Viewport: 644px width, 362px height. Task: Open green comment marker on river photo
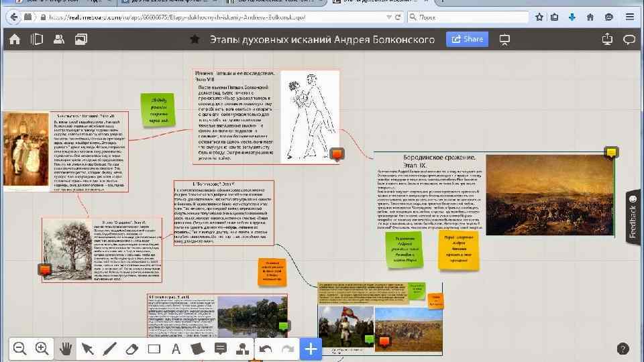click(x=283, y=326)
